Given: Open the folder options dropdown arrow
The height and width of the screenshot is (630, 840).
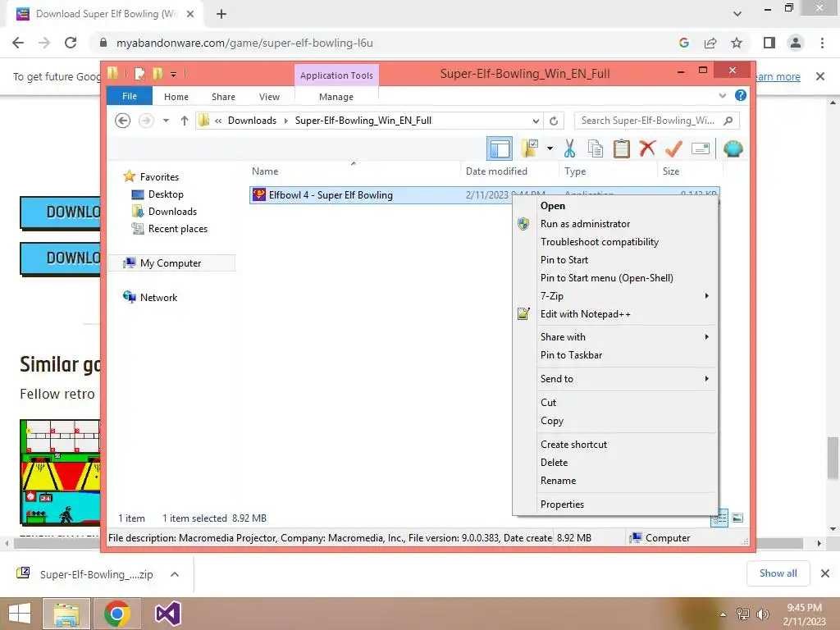Looking at the screenshot, I should pos(550,148).
